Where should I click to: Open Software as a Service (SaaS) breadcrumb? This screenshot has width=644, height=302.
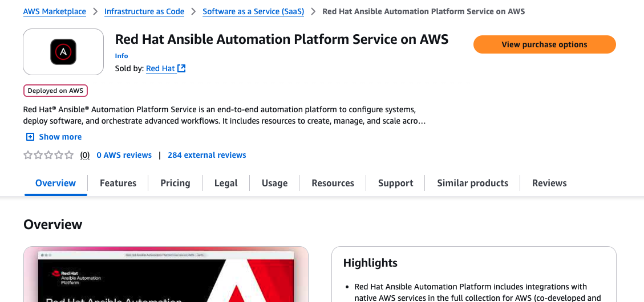(x=253, y=11)
